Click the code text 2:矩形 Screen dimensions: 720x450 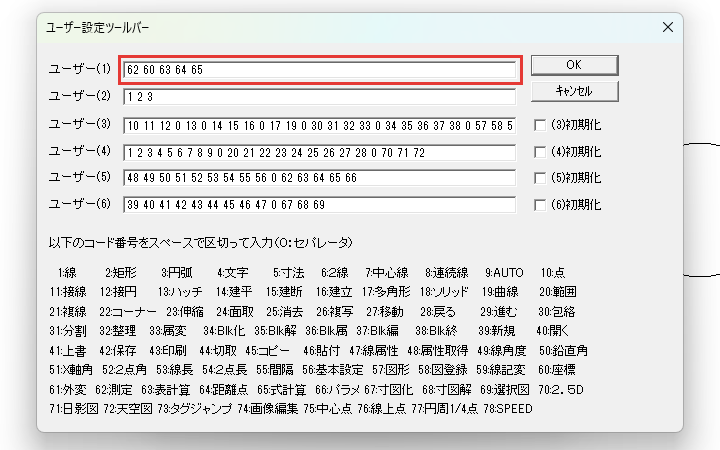pos(121,273)
